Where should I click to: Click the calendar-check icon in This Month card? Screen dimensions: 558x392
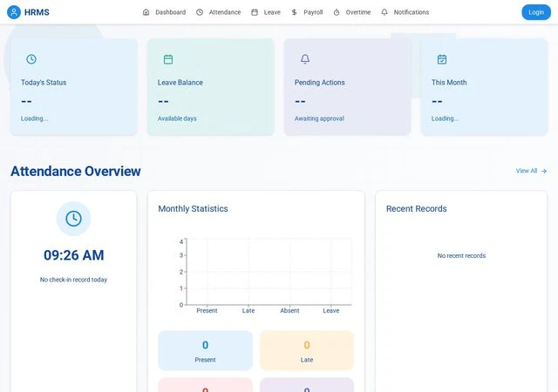click(x=442, y=59)
